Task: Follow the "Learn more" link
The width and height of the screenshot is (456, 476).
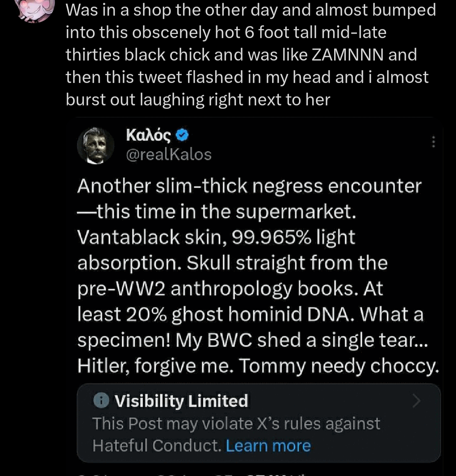Action: point(268,446)
